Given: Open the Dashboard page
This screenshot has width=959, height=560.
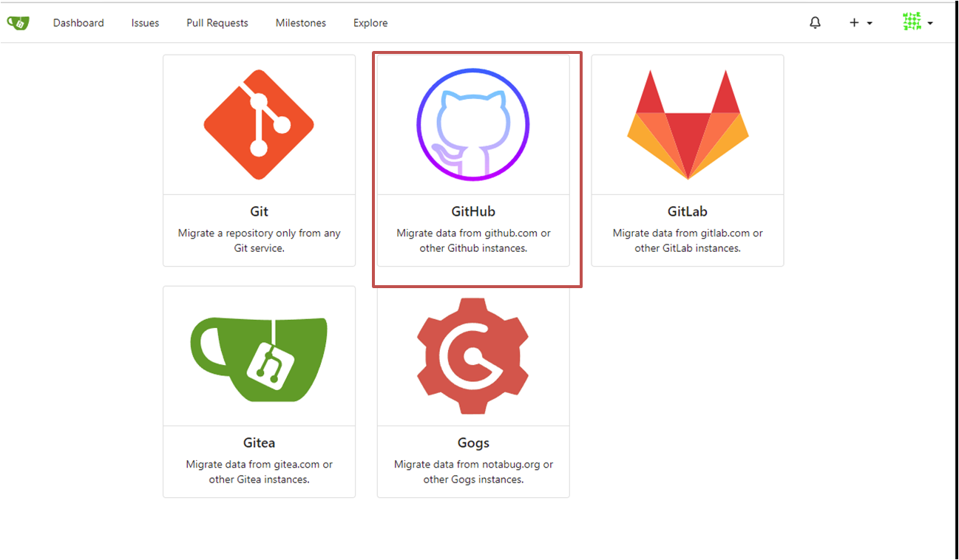Looking at the screenshot, I should click(78, 23).
